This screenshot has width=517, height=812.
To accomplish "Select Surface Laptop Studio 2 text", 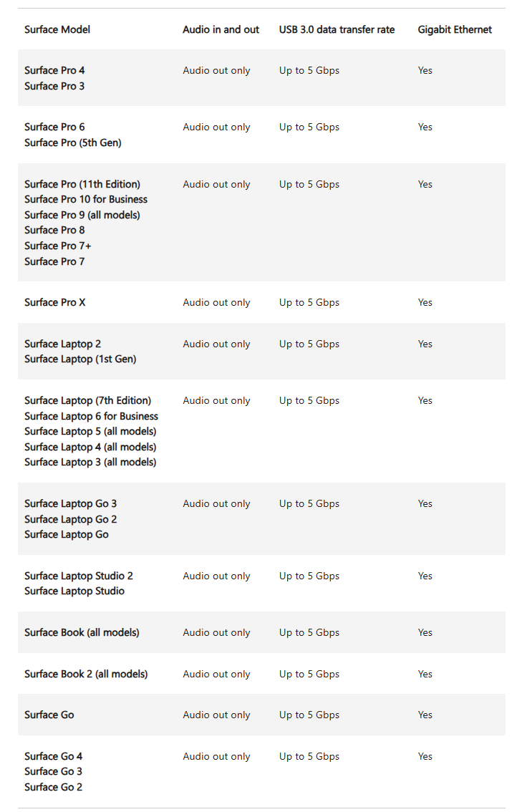I will pyautogui.click(x=79, y=576).
